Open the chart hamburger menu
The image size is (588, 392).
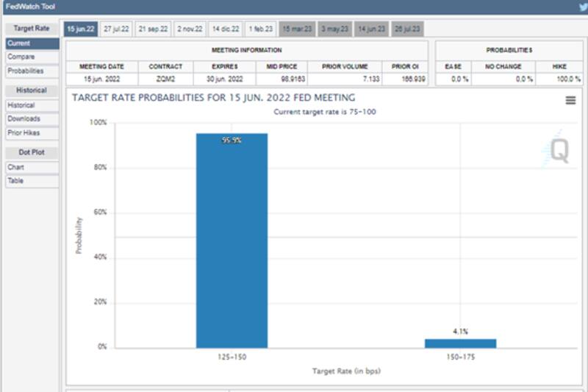(x=570, y=101)
